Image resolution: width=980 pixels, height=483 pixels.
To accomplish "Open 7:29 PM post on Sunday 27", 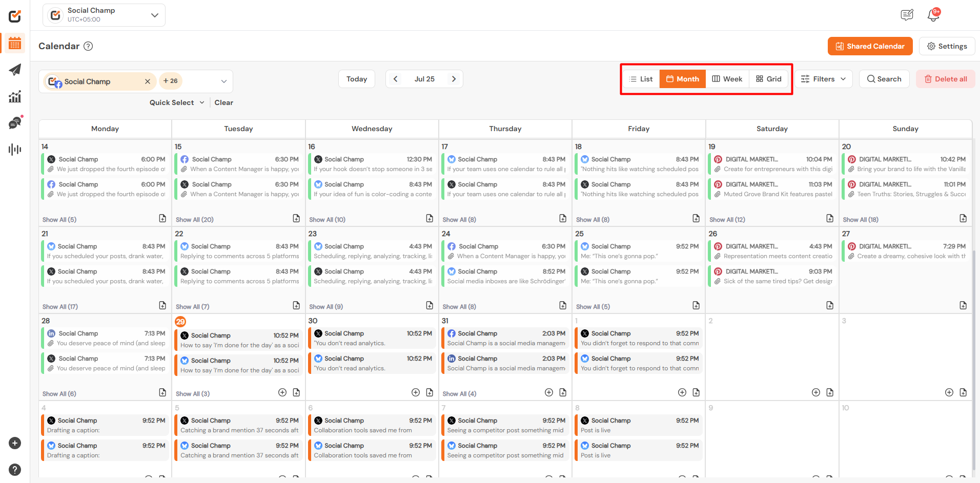I will tap(906, 251).
